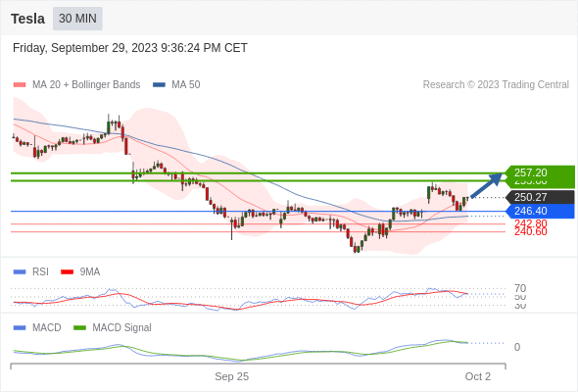
Task: Click the Tesla chart title
Action: pos(28,19)
